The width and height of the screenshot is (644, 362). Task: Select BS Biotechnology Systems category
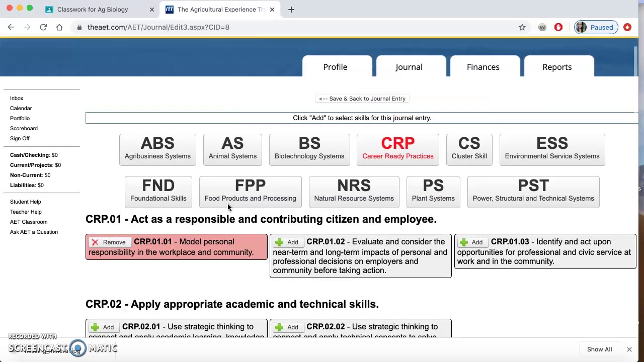coord(309,149)
